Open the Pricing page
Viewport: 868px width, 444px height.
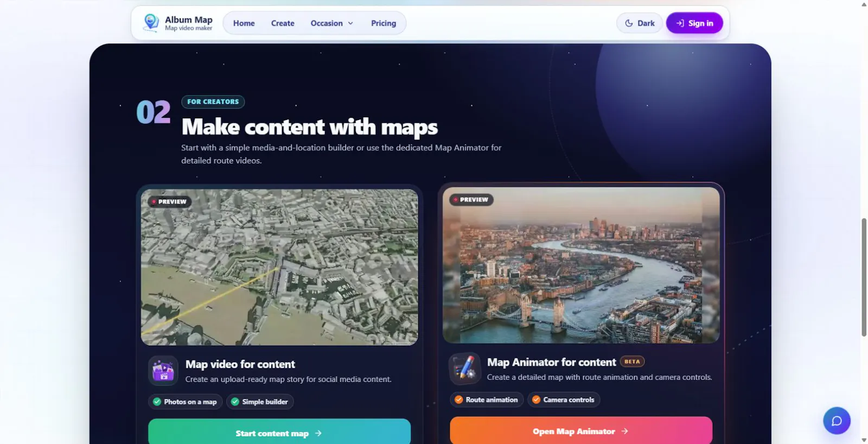[x=384, y=23]
